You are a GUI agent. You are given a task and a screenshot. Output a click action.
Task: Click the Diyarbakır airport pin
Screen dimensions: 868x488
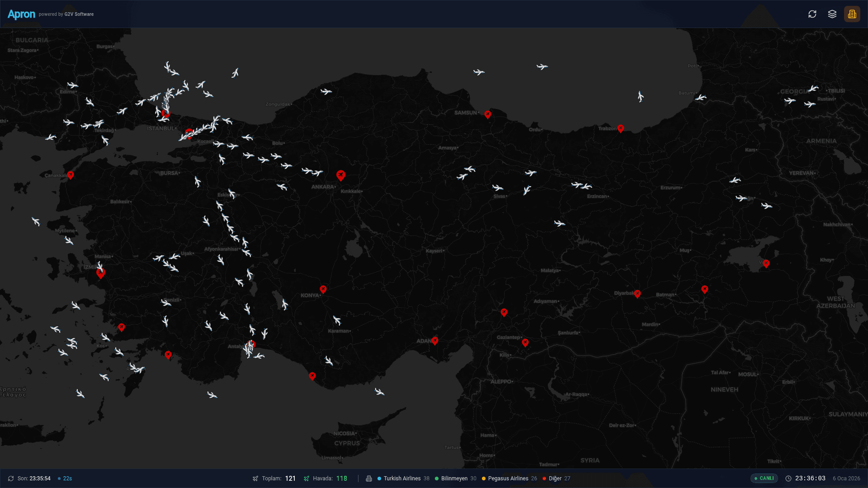(x=637, y=294)
